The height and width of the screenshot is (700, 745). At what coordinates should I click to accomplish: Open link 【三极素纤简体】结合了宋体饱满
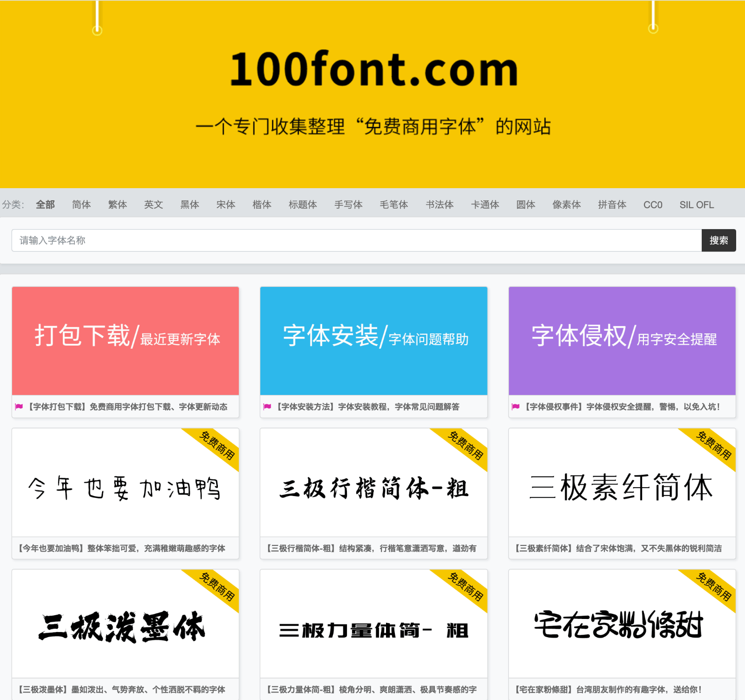618,548
